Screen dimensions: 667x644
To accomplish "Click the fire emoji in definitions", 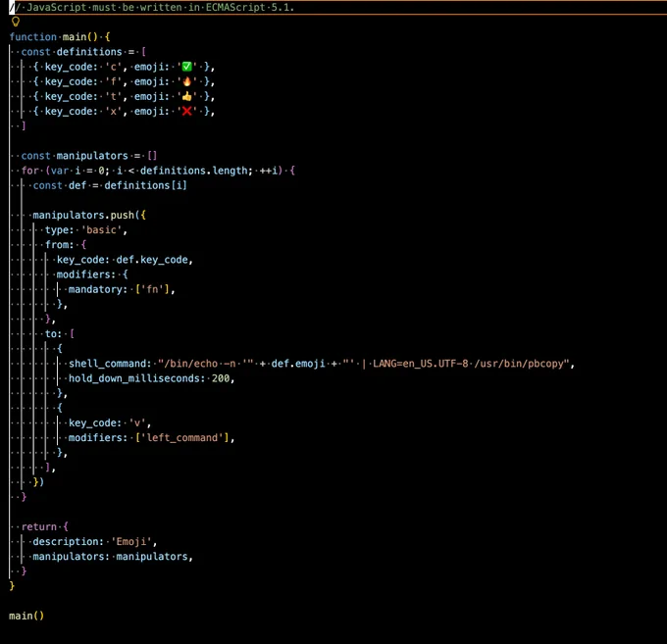I will tap(186, 81).
